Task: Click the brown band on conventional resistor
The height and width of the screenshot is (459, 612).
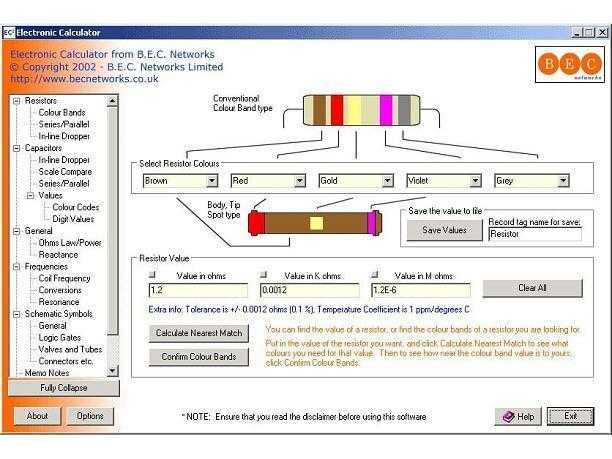Action: [x=320, y=110]
